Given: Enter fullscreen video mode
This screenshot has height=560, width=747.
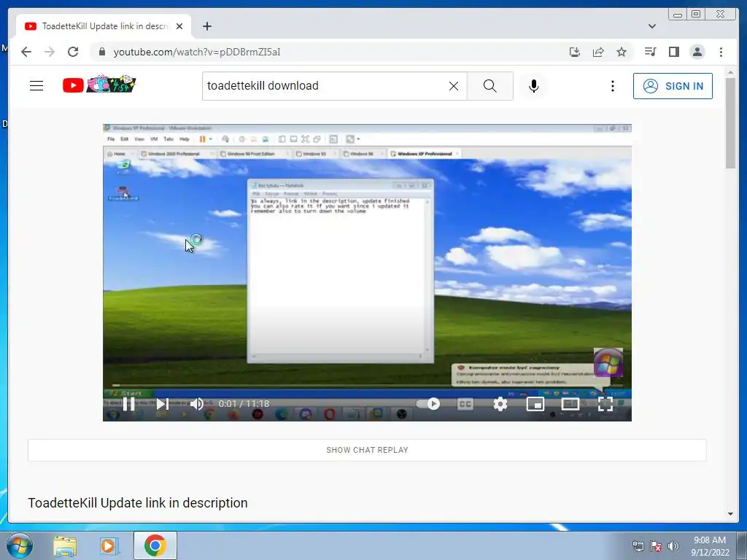Looking at the screenshot, I should click(605, 404).
